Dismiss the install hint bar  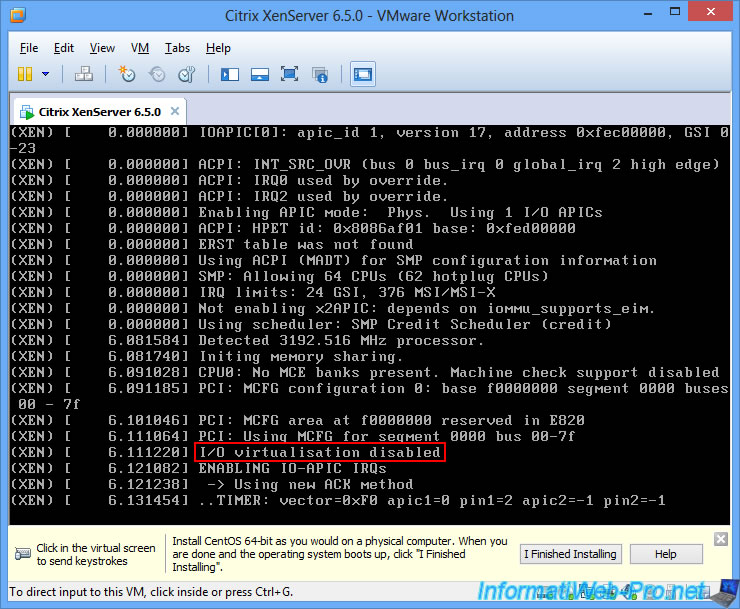721,539
